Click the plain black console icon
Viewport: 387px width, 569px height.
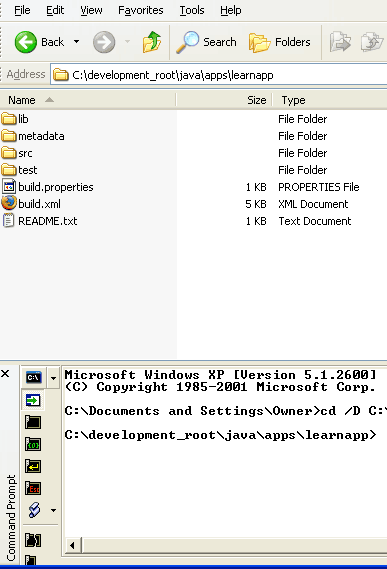tap(33, 422)
